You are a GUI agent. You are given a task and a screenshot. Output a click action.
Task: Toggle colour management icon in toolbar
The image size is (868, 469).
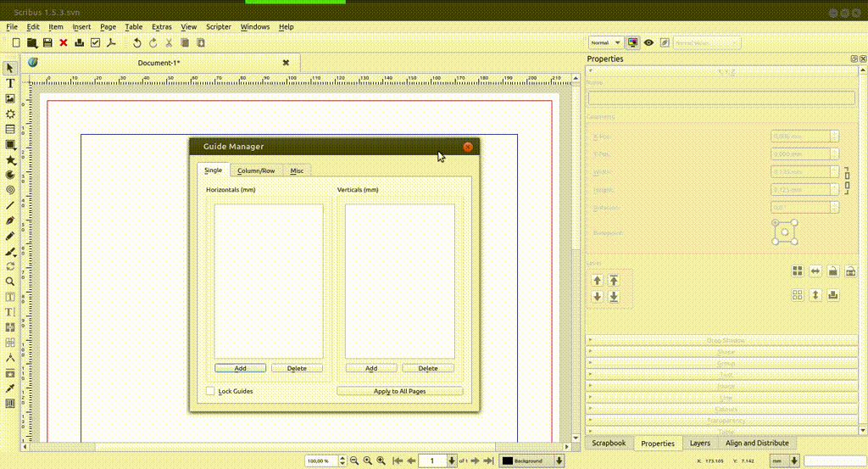tap(632, 42)
